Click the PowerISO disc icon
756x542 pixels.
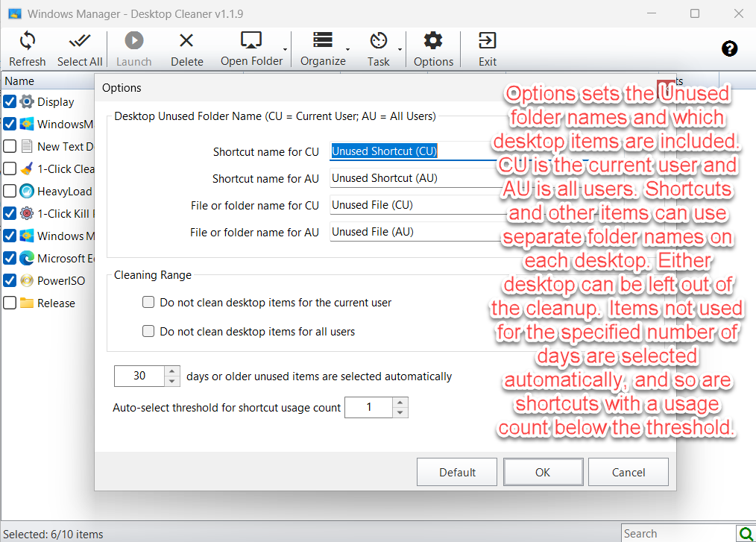[x=27, y=280]
